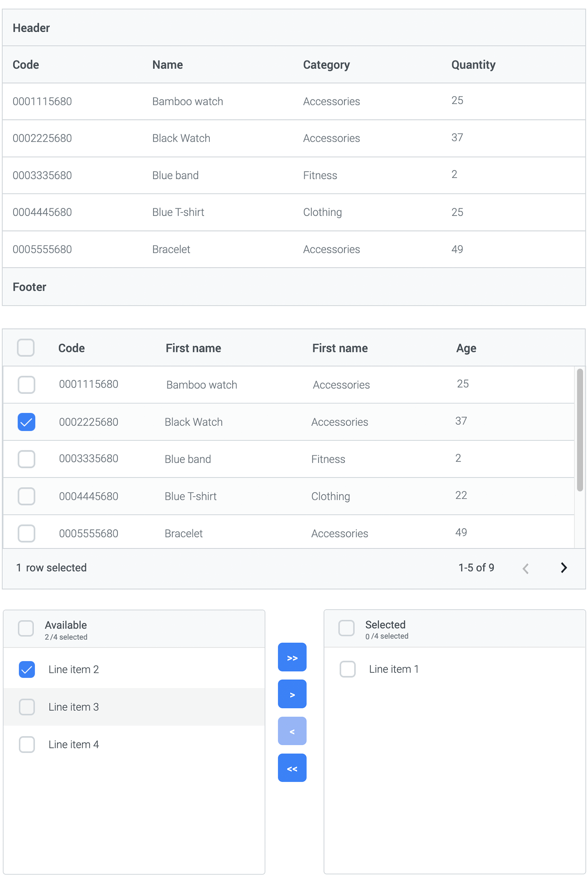Click the Available list title
The image size is (588, 890).
point(65,625)
